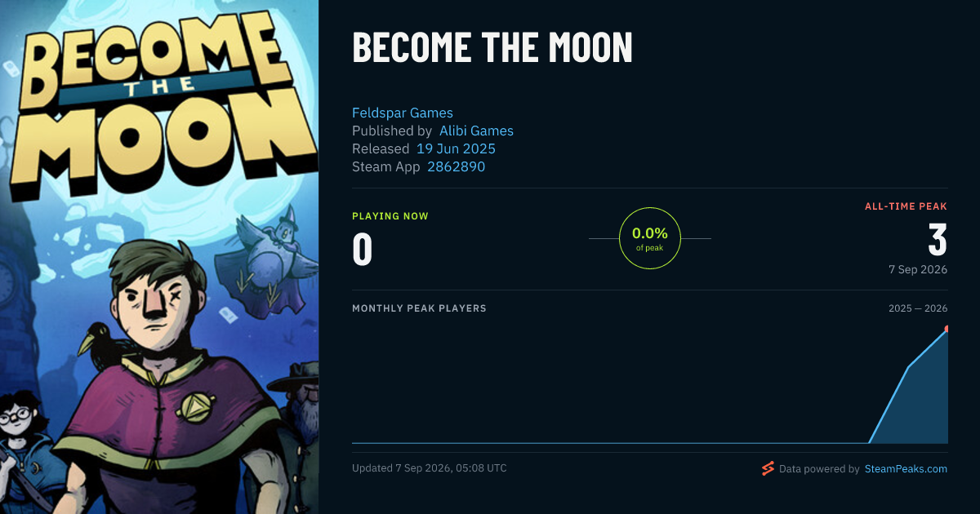
Task: Click the playing now count 0
Action: [x=363, y=250]
